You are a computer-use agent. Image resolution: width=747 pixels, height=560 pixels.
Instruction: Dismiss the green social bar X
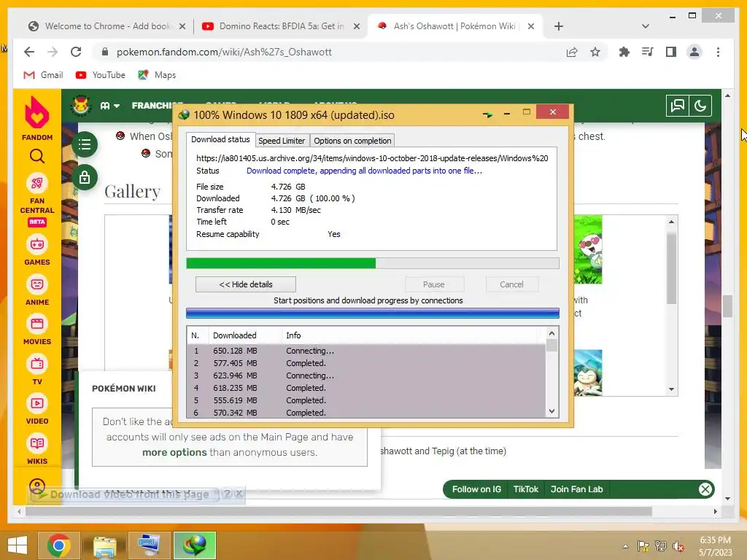pos(705,489)
